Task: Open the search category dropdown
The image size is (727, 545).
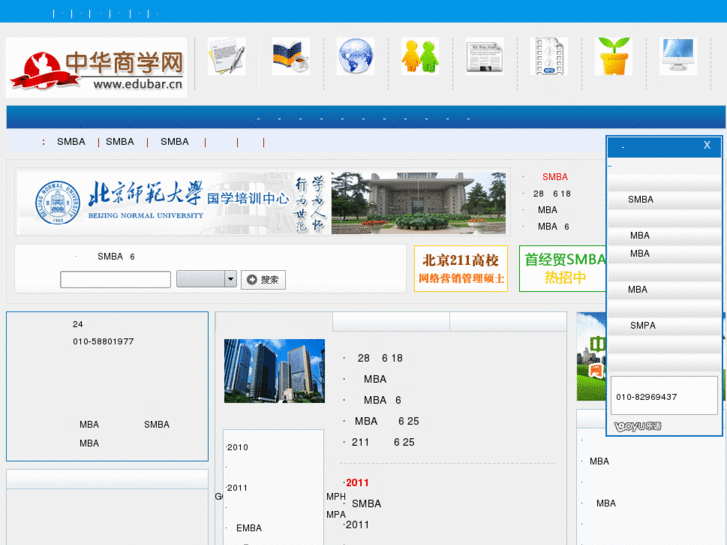Action: 206,279
